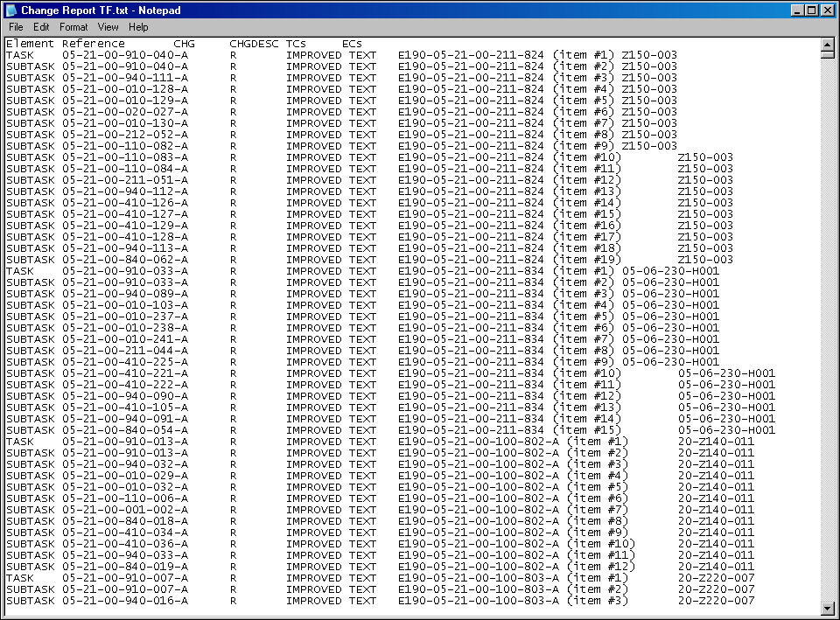Open the Edit menu
The height and width of the screenshot is (620, 840).
click(41, 27)
